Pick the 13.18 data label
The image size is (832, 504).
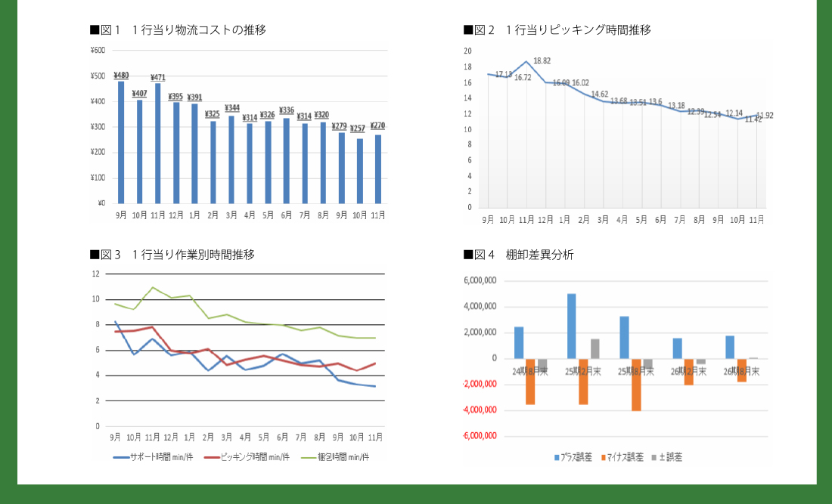click(x=676, y=106)
